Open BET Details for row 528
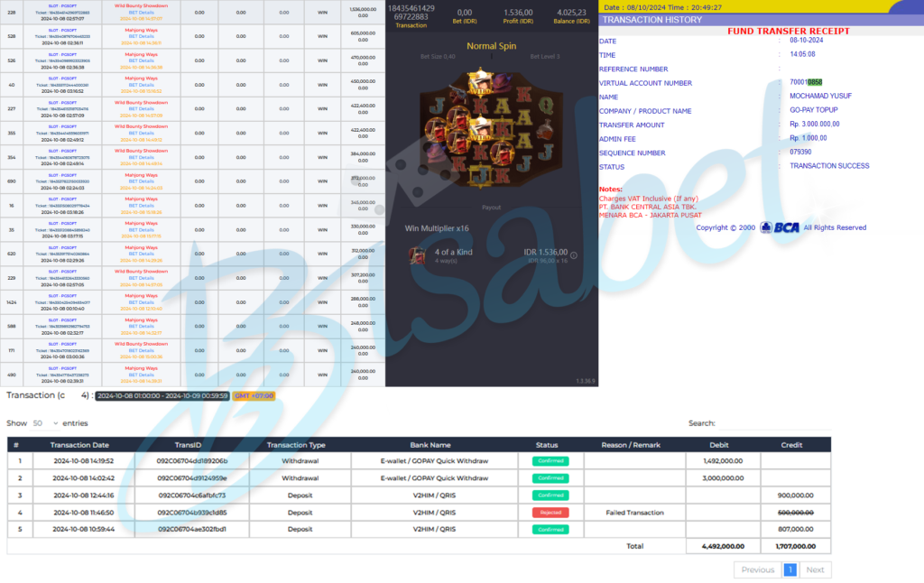 pos(142,36)
